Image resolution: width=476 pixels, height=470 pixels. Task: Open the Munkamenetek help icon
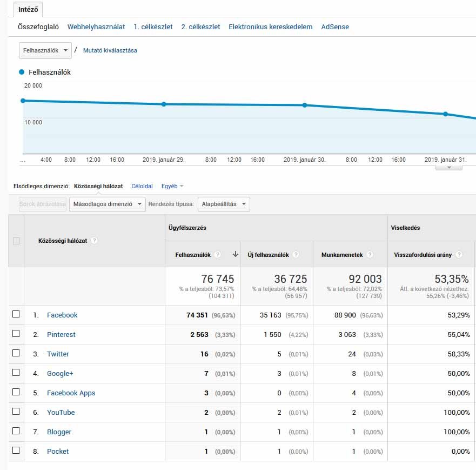[x=370, y=254]
